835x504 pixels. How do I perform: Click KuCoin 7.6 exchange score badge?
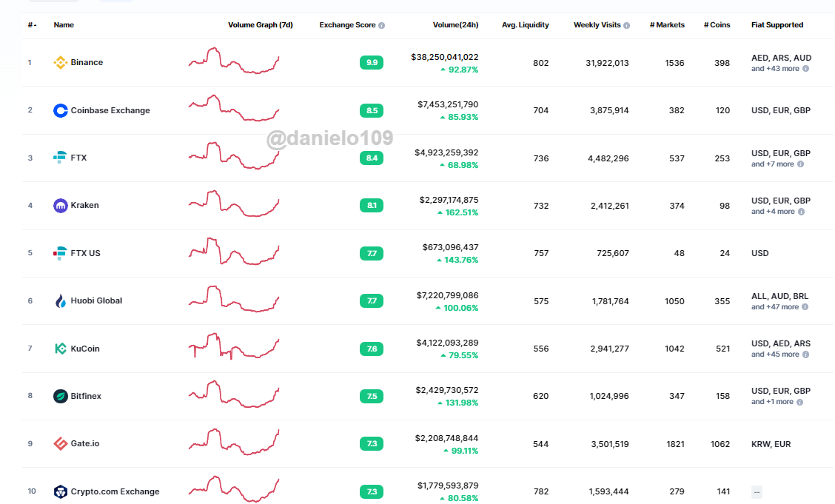point(371,349)
